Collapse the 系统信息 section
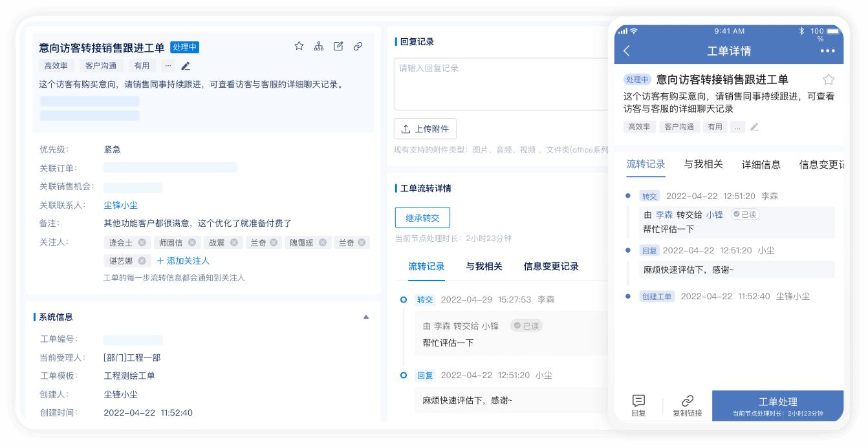The image size is (868, 446). (366, 317)
